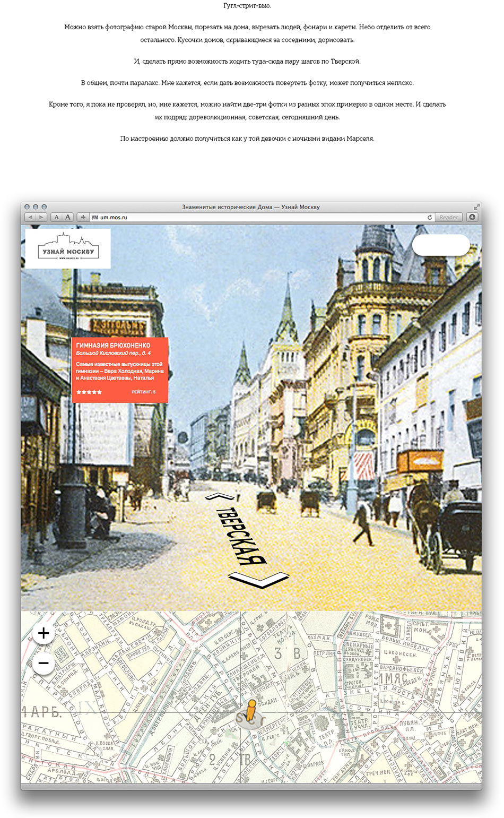The width and height of the screenshot is (504, 818).
Task: Click the browser forward arrow button
Action: (41, 217)
